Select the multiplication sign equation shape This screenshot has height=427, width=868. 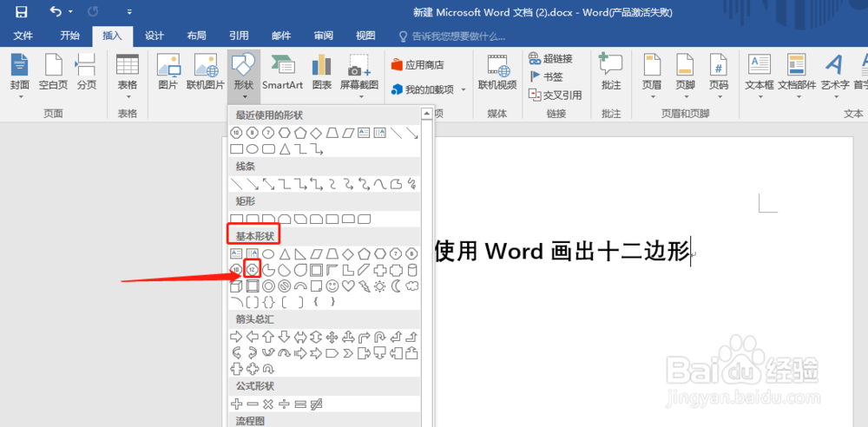click(268, 404)
